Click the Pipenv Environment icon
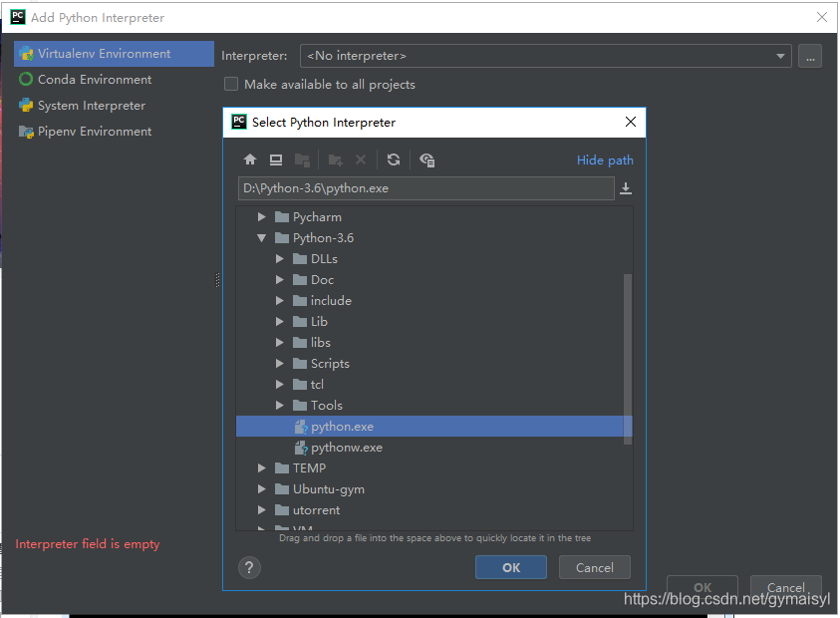The height and width of the screenshot is (618, 840). point(26,132)
